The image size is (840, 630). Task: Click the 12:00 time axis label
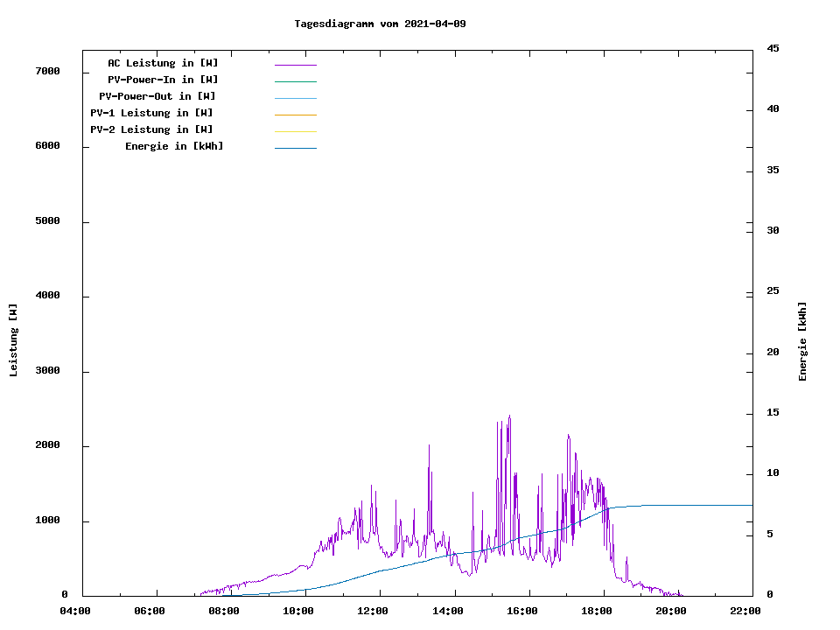(373, 611)
